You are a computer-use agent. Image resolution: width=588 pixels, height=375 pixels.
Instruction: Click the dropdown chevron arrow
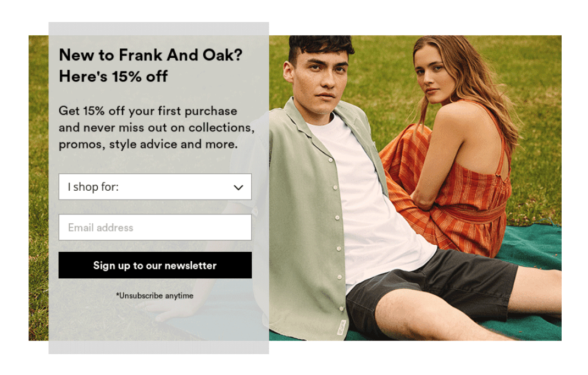pos(238,187)
